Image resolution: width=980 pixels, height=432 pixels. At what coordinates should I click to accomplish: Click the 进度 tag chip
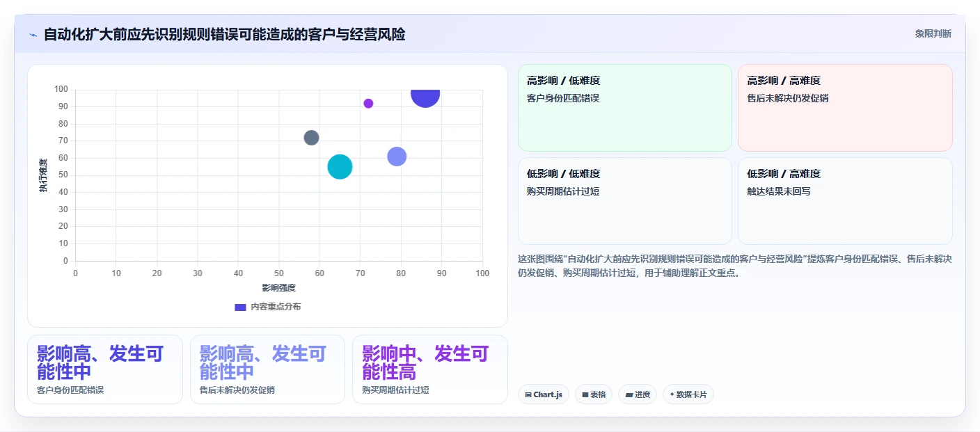tap(638, 394)
